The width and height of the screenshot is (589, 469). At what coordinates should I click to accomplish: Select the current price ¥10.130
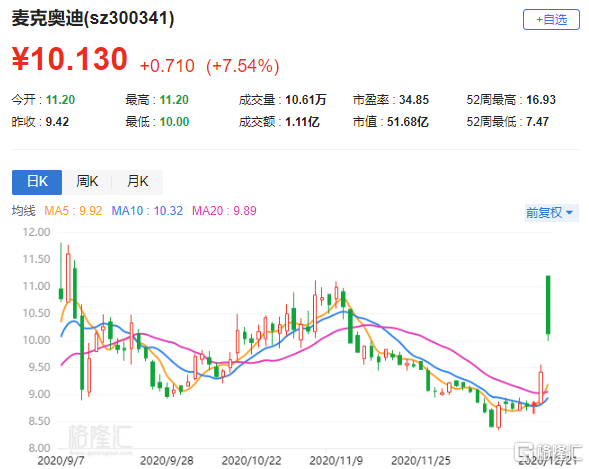tap(70, 59)
